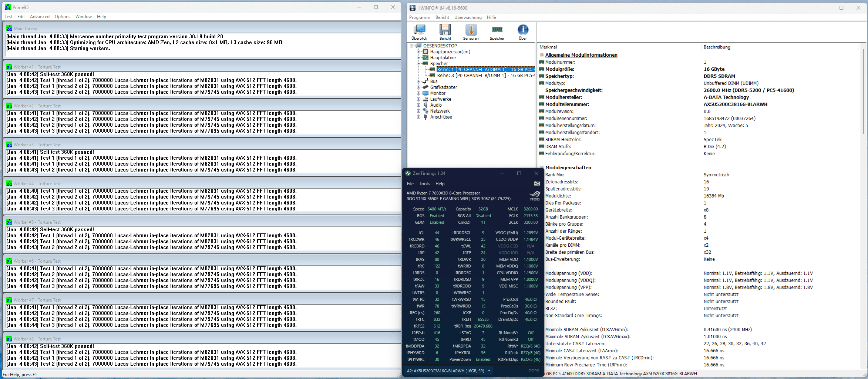Viewport: 868px width, 379px height.
Task: Click Worker #8 Torture Test icon
Action: click(x=9, y=339)
